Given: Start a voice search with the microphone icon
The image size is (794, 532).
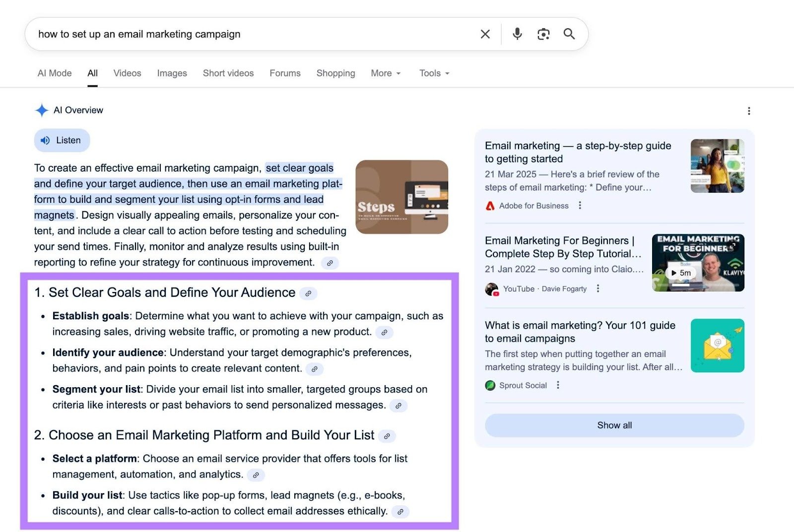Looking at the screenshot, I should click(x=517, y=34).
